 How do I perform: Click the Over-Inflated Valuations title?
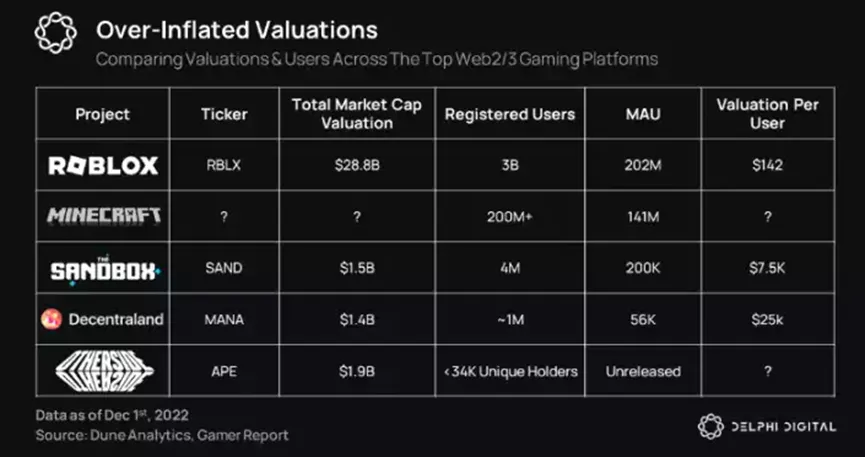237,29
